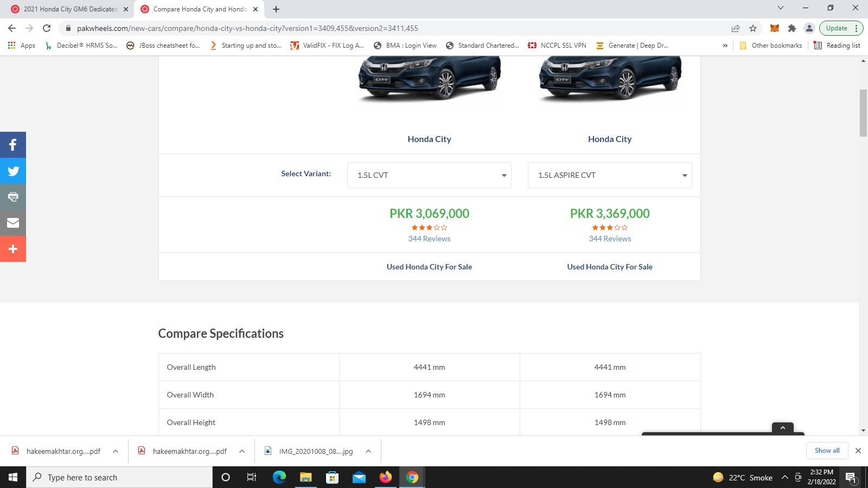The width and height of the screenshot is (868, 488).
Task: Click scroll-to-top chevron button
Action: click(x=782, y=428)
